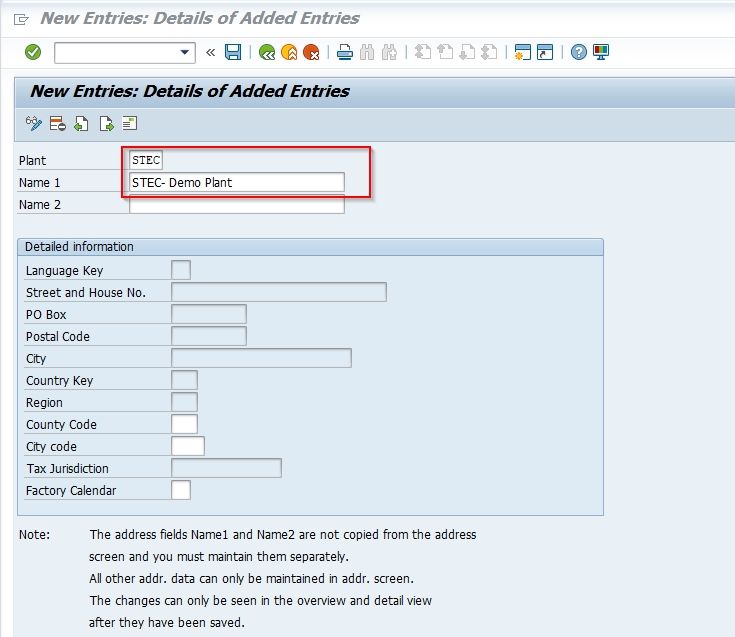Click the City code field
The height and width of the screenshot is (637, 735).
[188, 446]
